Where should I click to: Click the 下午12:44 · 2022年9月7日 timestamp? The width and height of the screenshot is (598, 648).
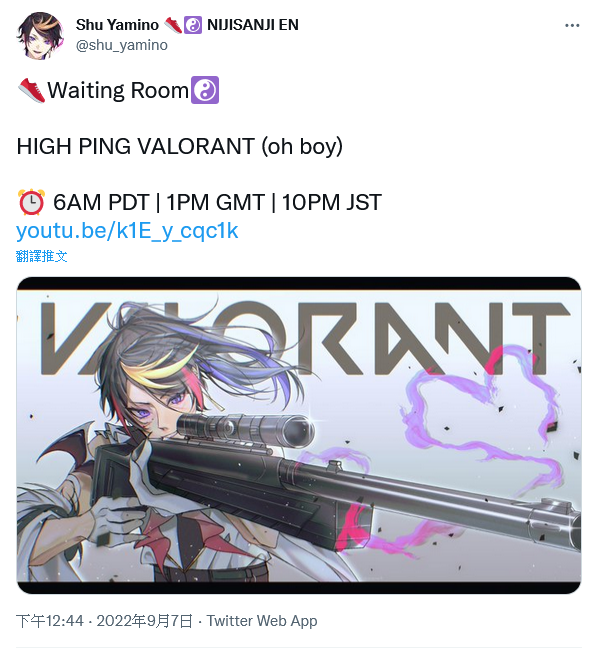click(105, 621)
